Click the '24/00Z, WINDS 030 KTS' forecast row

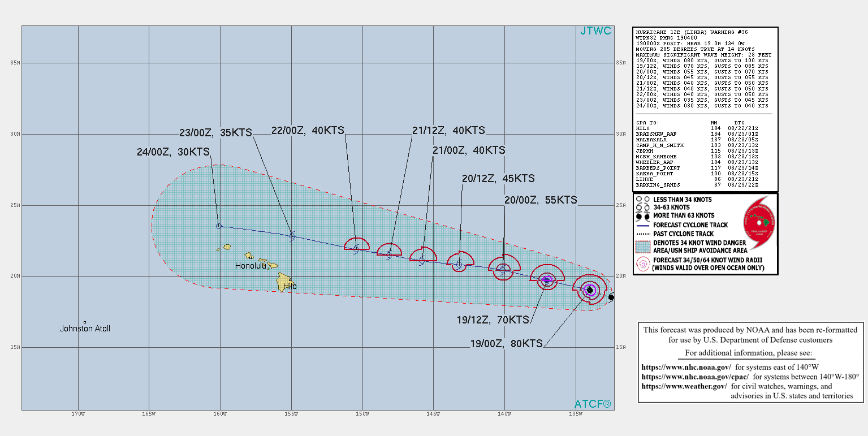pos(702,106)
